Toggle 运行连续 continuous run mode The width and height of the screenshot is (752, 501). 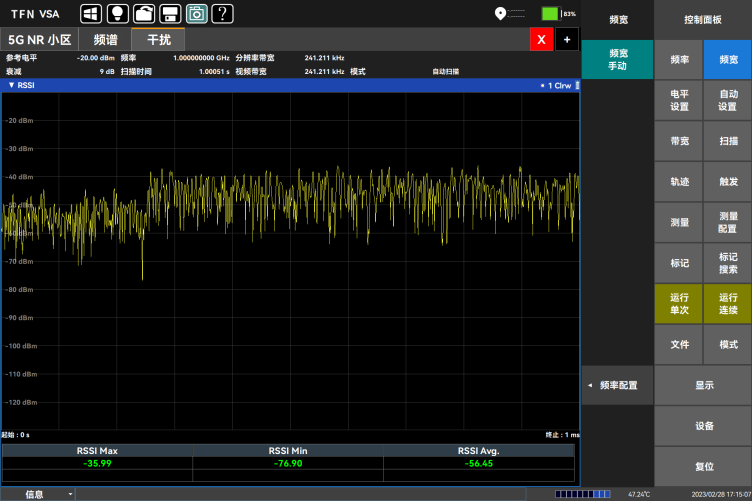[727, 303]
